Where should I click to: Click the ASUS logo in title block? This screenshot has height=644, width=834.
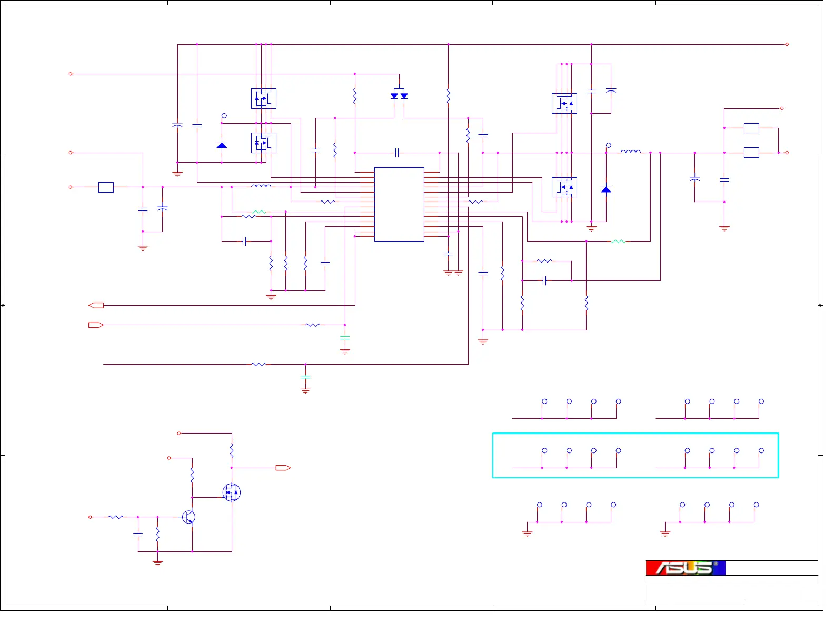coord(685,568)
